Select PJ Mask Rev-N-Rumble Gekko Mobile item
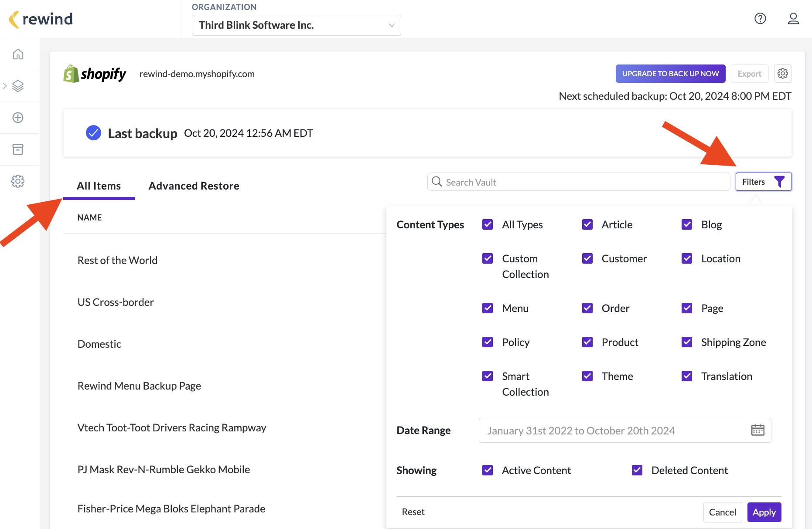This screenshot has width=812, height=529. (x=164, y=469)
